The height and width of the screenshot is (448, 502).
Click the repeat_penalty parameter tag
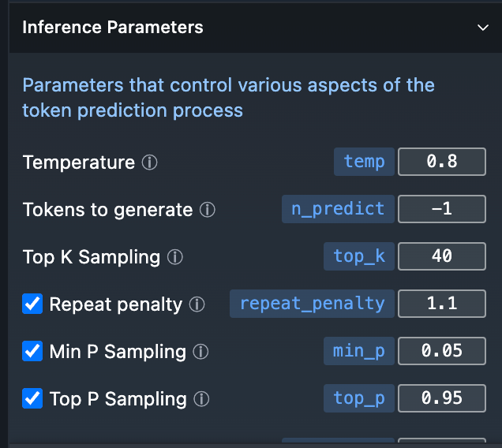[x=312, y=304]
